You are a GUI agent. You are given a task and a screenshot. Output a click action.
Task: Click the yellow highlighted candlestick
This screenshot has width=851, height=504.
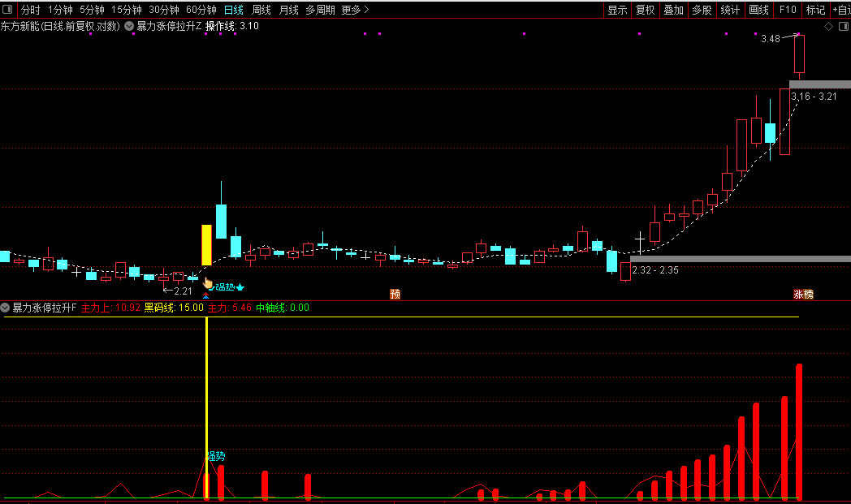pos(206,245)
